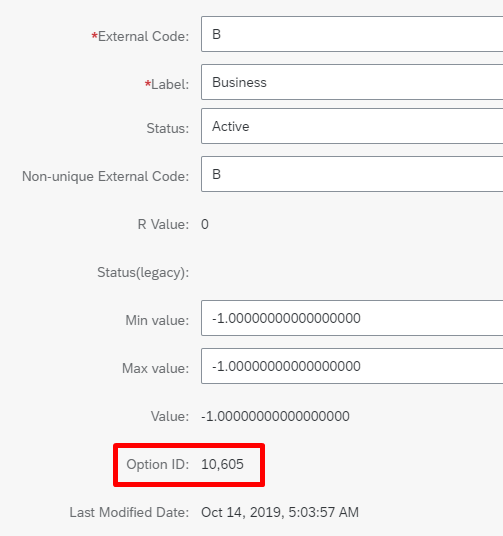Click the Option ID caption
This screenshot has height=536, width=503.
click(x=158, y=465)
